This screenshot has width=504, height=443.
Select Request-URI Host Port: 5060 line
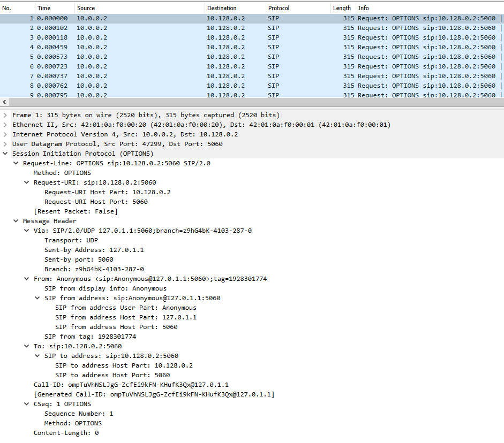96,202
